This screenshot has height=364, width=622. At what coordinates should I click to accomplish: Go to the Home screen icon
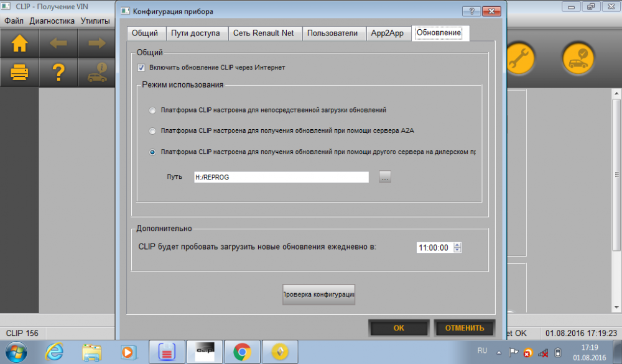click(19, 43)
